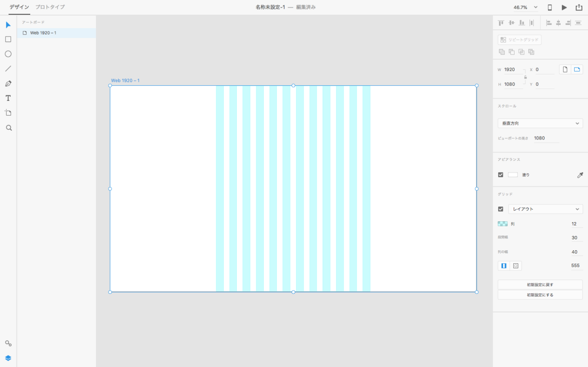
Task: Distribute selection horizontally
Action: [x=532, y=23]
